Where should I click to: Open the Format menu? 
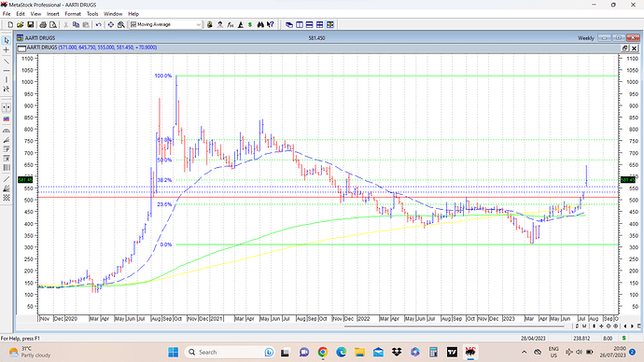73,14
